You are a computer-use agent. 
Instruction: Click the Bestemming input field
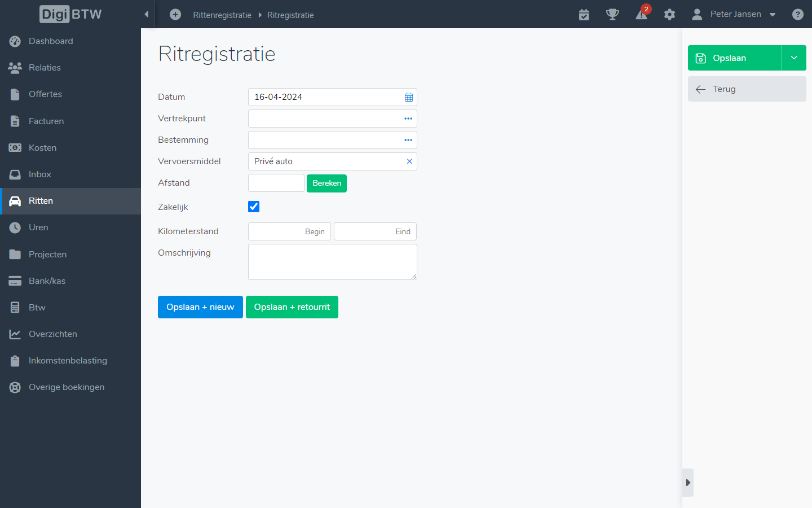pyautogui.click(x=333, y=140)
